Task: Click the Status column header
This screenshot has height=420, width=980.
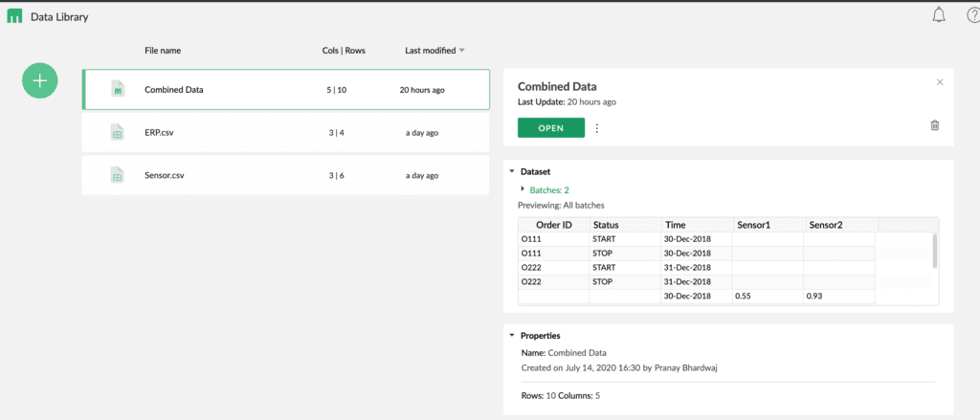Action: point(626,225)
